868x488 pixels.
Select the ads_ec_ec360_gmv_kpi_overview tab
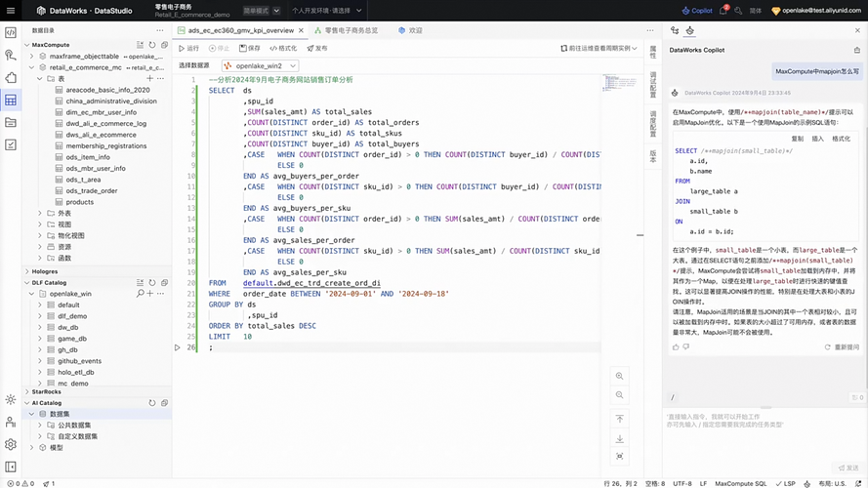pos(240,30)
